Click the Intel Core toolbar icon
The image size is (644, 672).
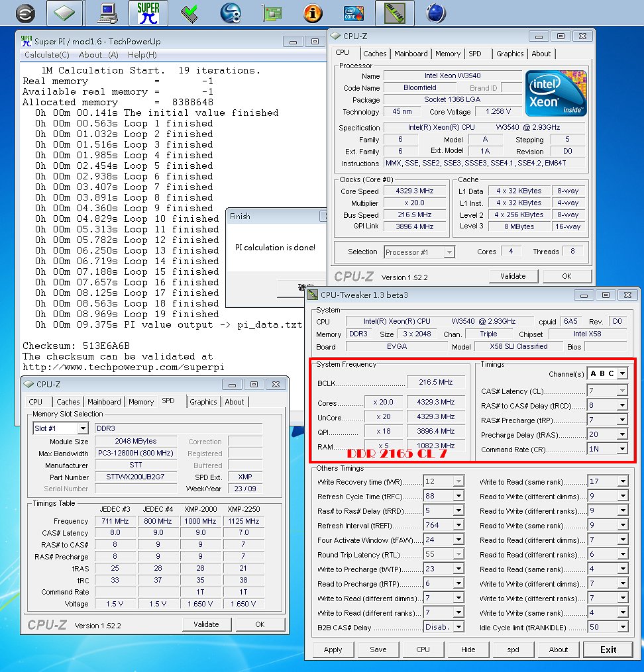coord(353,13)
